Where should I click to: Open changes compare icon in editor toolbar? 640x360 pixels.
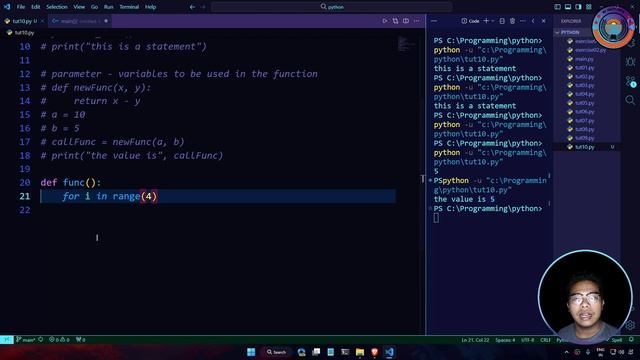click(395, 21)
